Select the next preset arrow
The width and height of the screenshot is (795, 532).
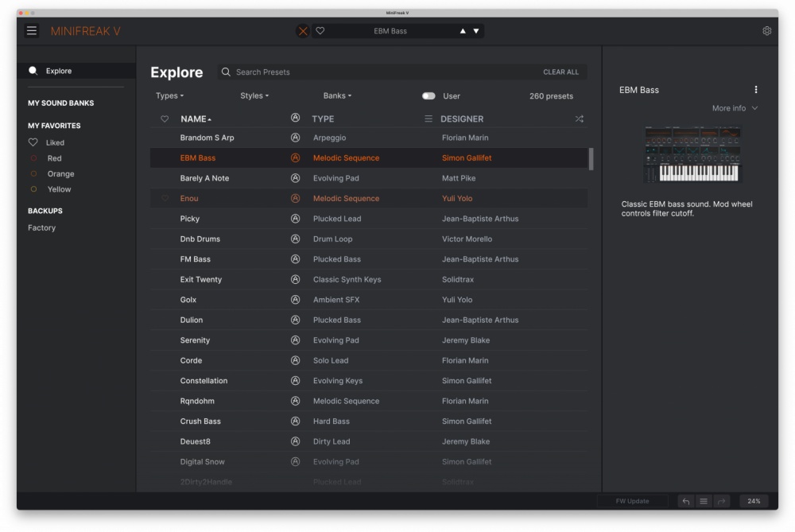pyautogui.click(x=476, y=31)
